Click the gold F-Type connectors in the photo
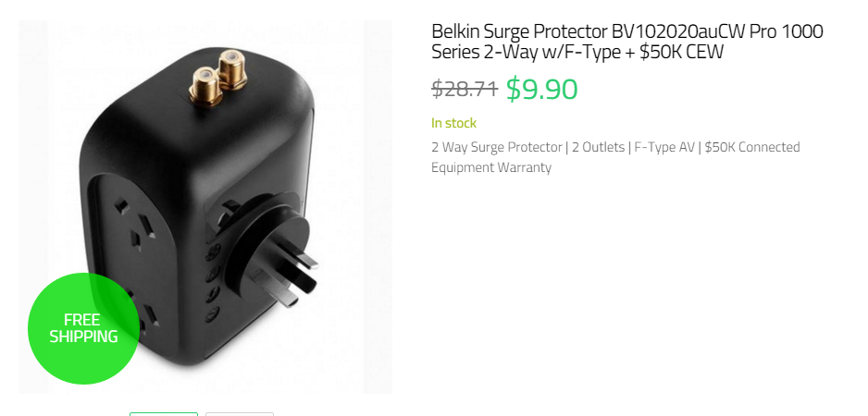868x416 pixels. coord(218,76)
